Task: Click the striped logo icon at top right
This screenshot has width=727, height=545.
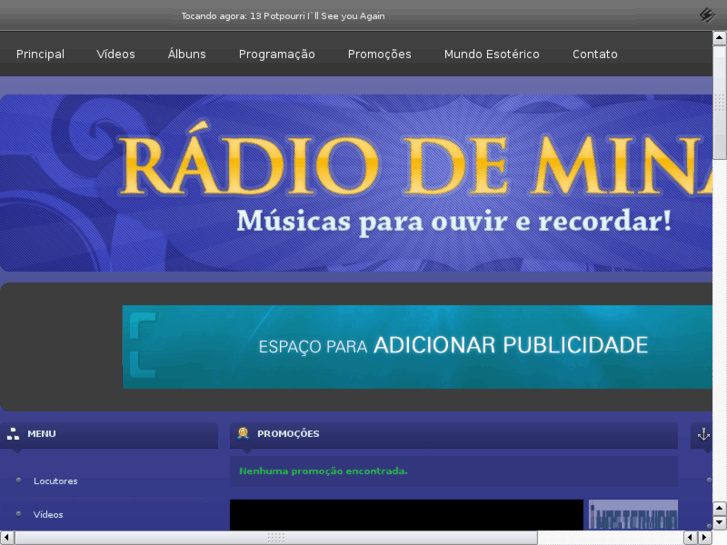Action: (707, 15)
